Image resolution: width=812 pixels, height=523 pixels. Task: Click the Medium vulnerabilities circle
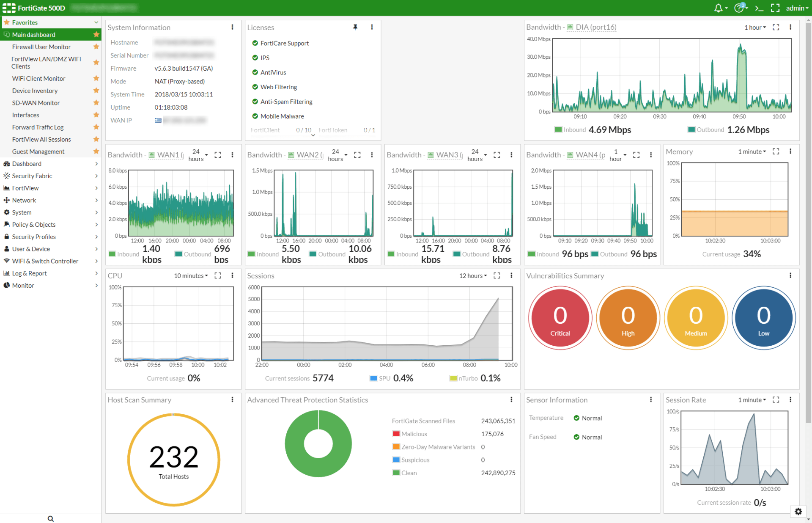coord(696,318)
